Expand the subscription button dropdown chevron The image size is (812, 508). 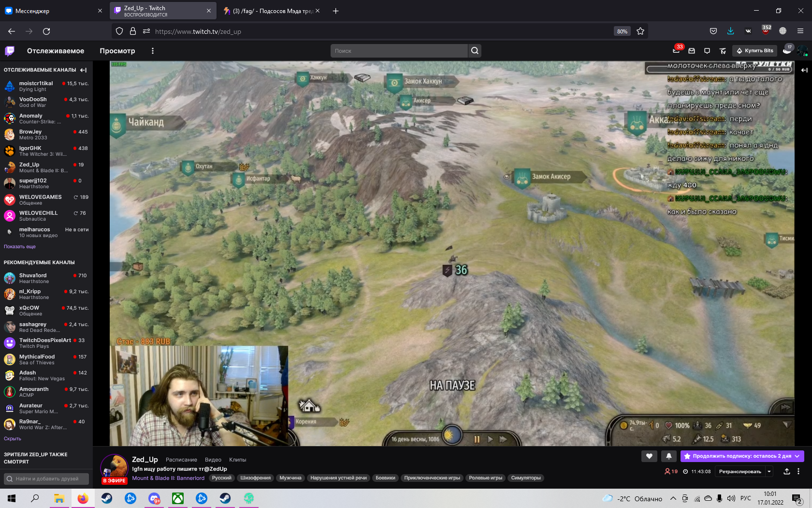click(x=797, y=456)
